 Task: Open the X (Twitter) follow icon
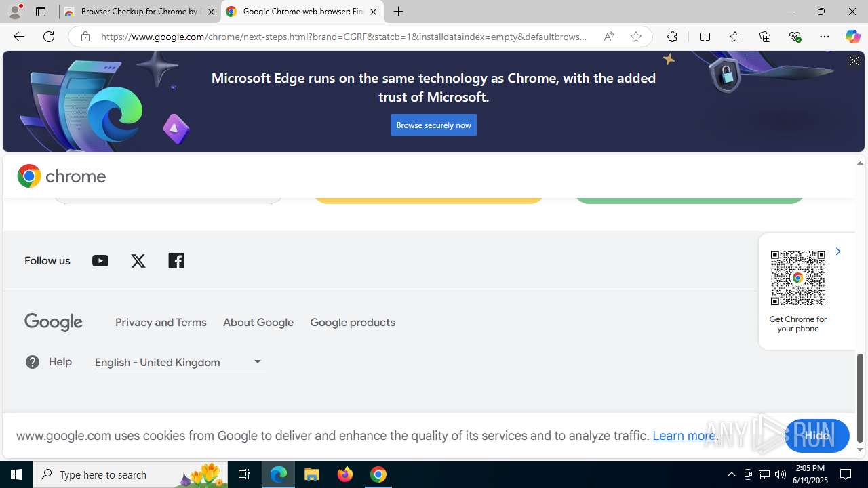click(138, 261)
